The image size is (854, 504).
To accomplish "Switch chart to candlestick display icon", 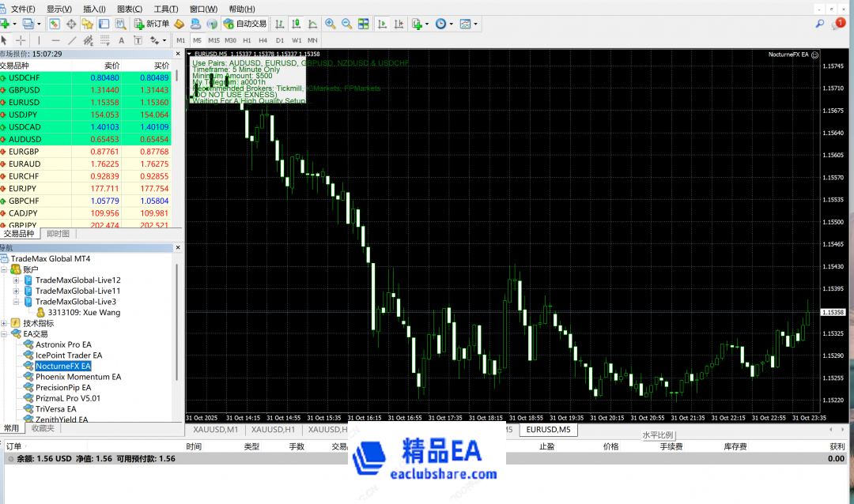I will tap(297, 24).
